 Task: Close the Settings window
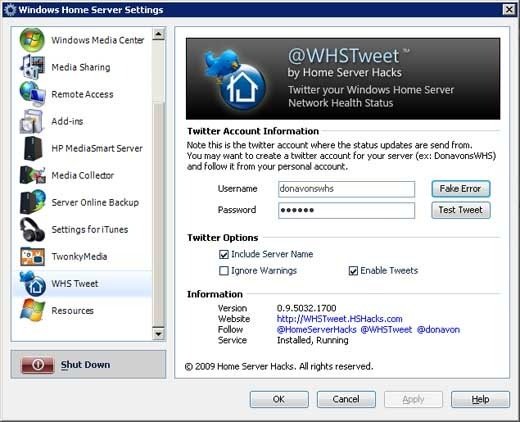coord(509,9)
